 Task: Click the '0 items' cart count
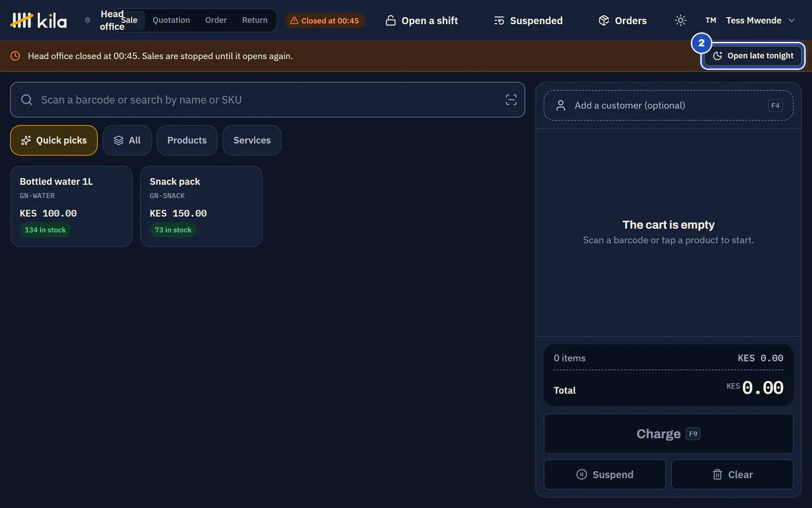click(570, 358)
